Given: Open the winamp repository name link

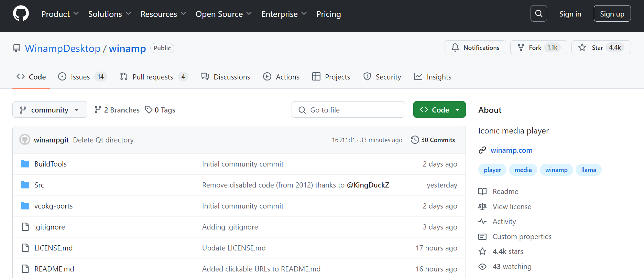Looking at the screenshot, I should (127, 49).
